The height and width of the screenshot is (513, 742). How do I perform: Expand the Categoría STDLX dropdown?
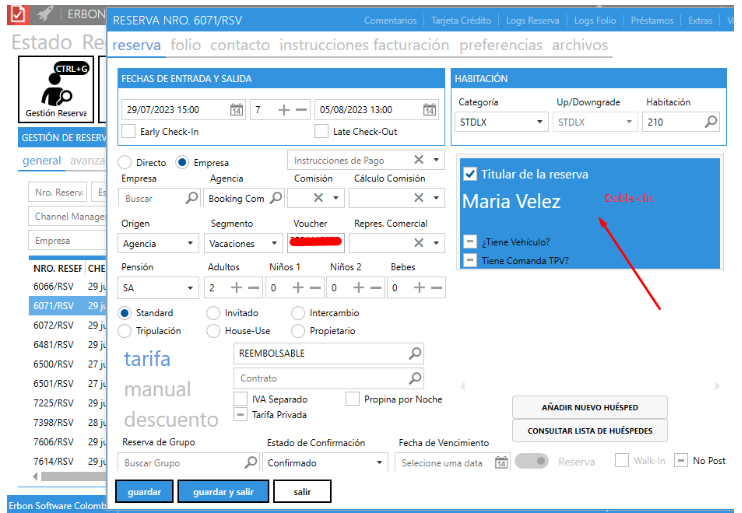click(540, 122)
